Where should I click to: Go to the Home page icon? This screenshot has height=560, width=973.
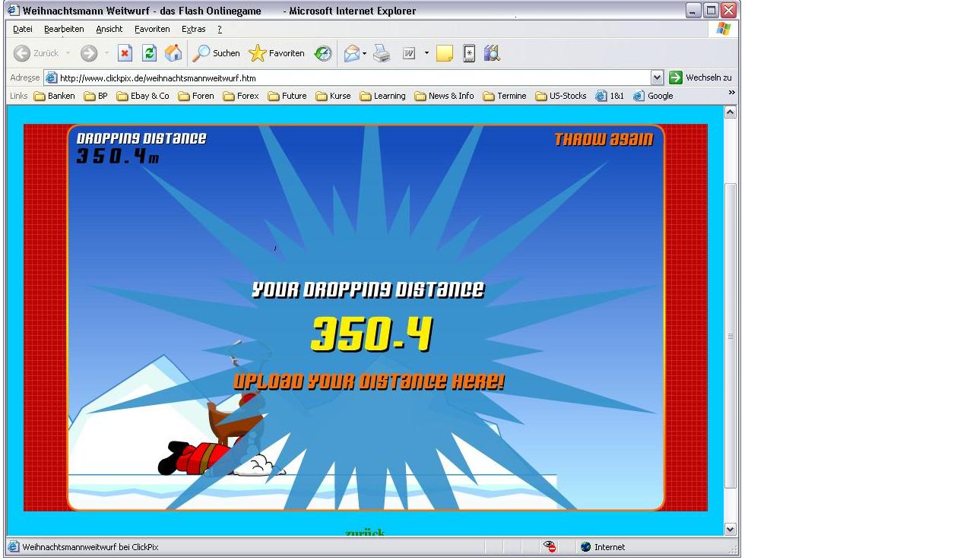click(173, 53)
